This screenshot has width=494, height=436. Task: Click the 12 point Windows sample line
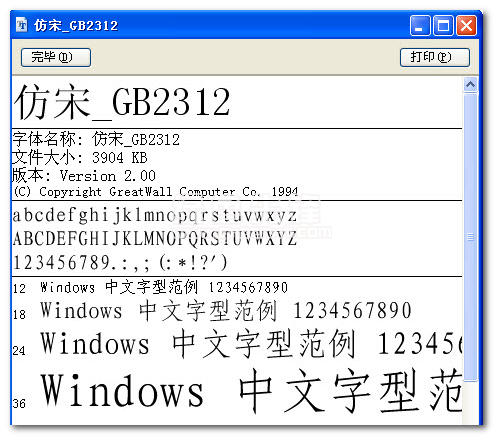[x=150, y=287]
